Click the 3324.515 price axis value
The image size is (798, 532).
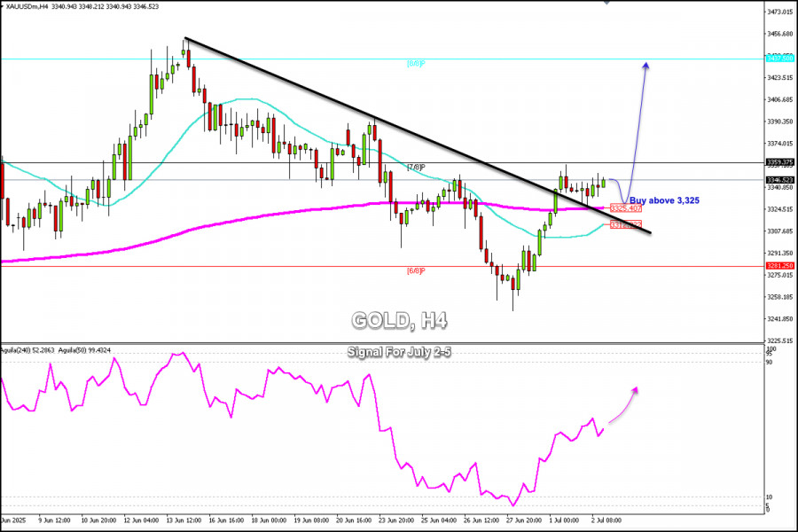pos(780,208)
